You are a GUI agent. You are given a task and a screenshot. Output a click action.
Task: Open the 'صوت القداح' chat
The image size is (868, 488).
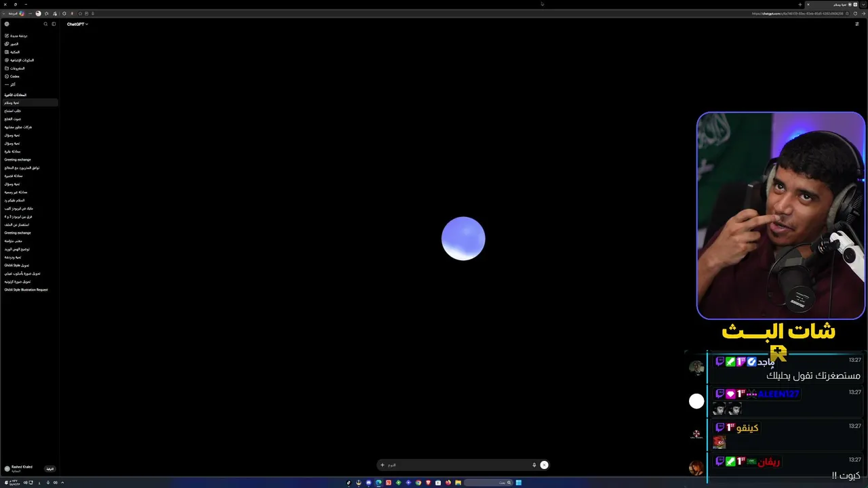click(13, 119)
